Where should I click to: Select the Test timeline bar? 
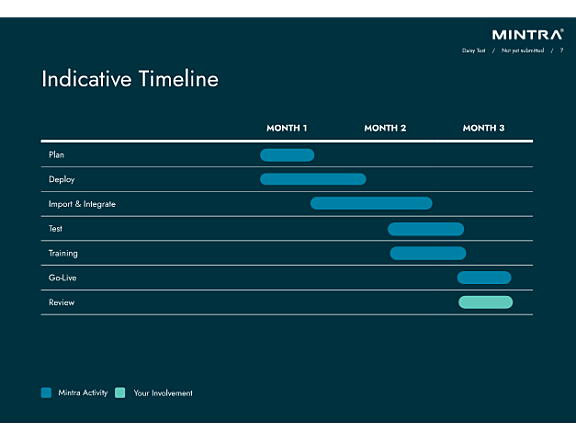pos(426,229)
